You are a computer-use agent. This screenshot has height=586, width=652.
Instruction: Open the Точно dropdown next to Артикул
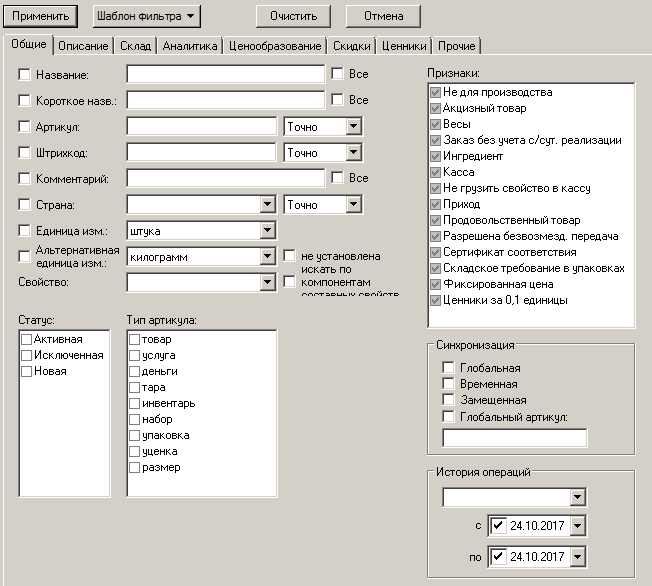point(353,126)
